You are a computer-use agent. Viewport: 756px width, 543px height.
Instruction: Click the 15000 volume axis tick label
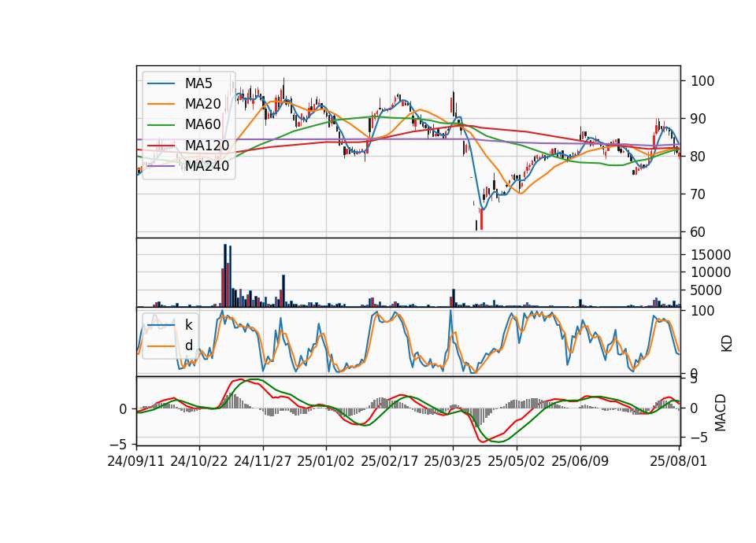point(710,254)
